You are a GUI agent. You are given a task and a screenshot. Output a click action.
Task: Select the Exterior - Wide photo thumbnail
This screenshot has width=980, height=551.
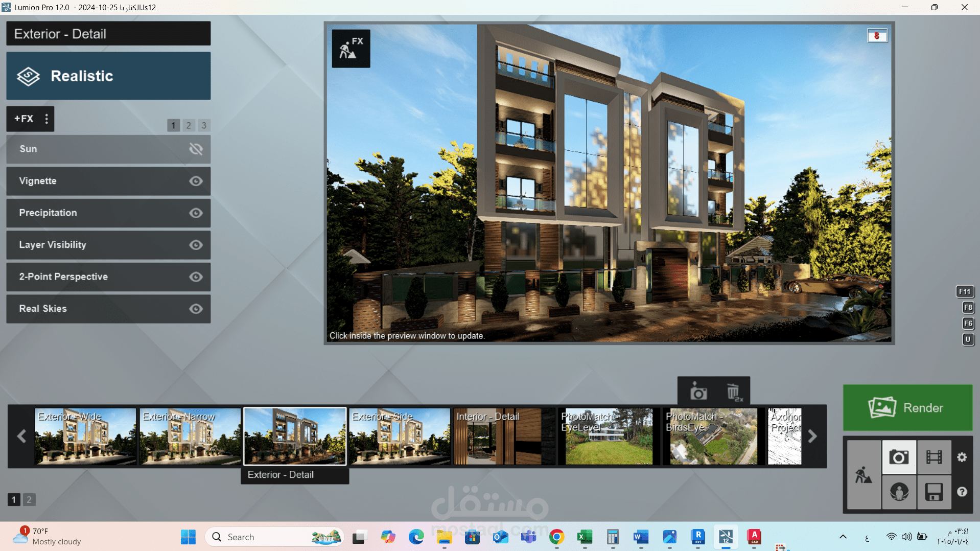click(x=85, y=436)
